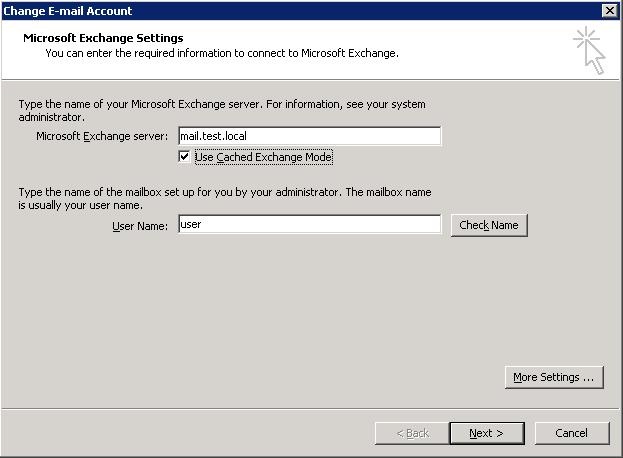Click the Microsoft Exchange Settings heading

[x=103, y=38]
